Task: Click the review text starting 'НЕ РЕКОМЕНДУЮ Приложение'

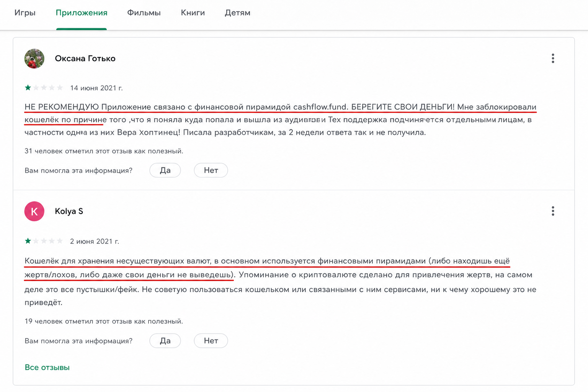Action: tap(281, 119)
